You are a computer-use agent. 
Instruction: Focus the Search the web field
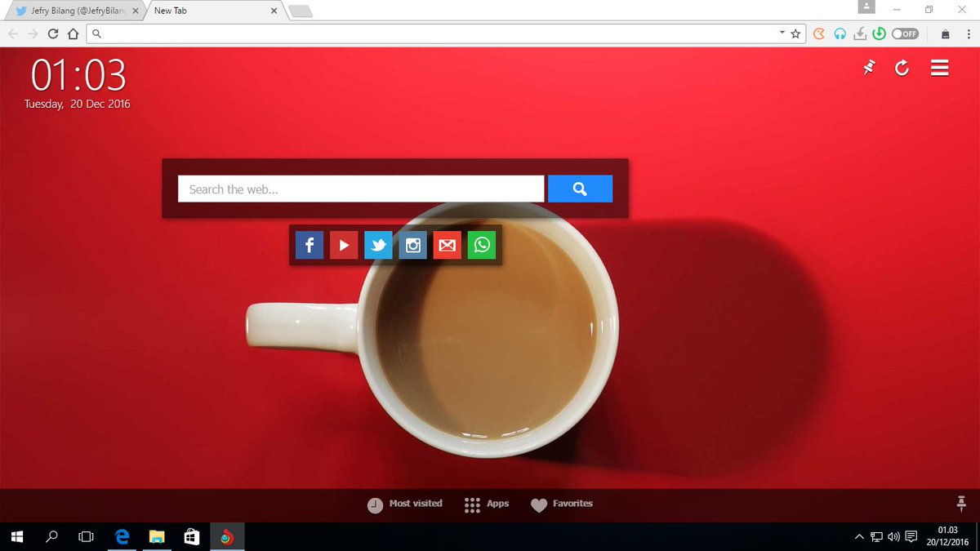361,189
